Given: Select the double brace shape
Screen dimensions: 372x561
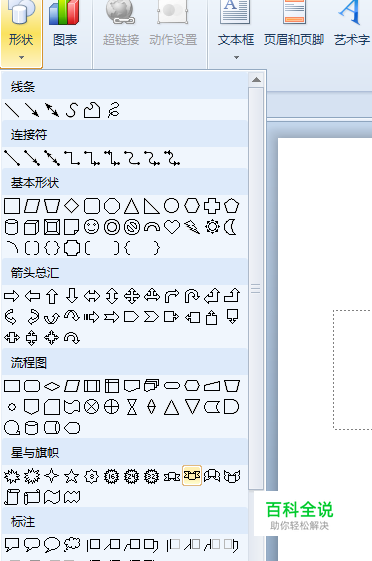Looking at the screenshot, I should pos(52,248).
